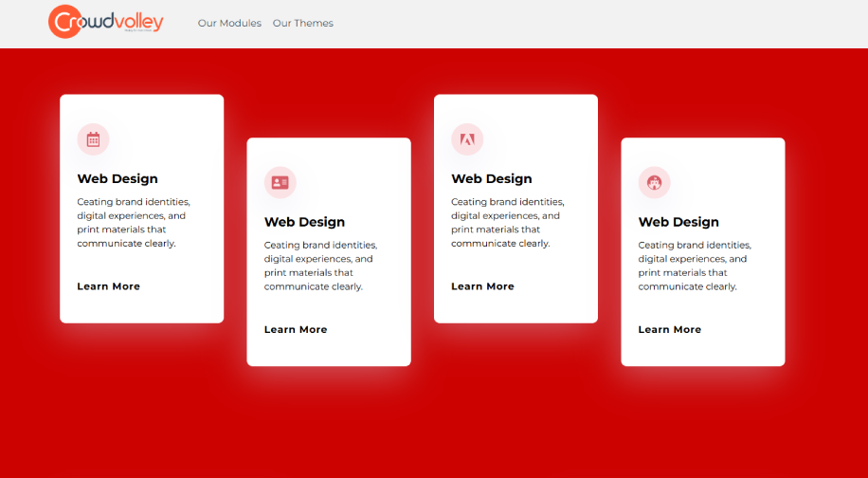This screenshot has height=478, width=868.
Task: Open the Our Themes menu item
Action: (x=302, y=23)
